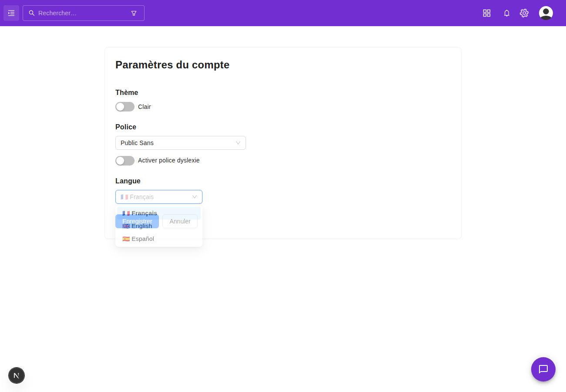Click the Langue section label
Screen dimensions: 566x392
[x=128, y=181]
